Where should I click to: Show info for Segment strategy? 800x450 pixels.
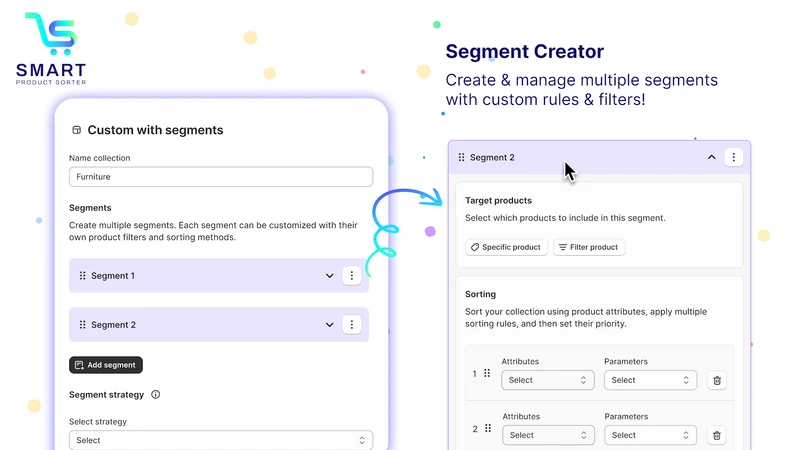click(156, 394)
